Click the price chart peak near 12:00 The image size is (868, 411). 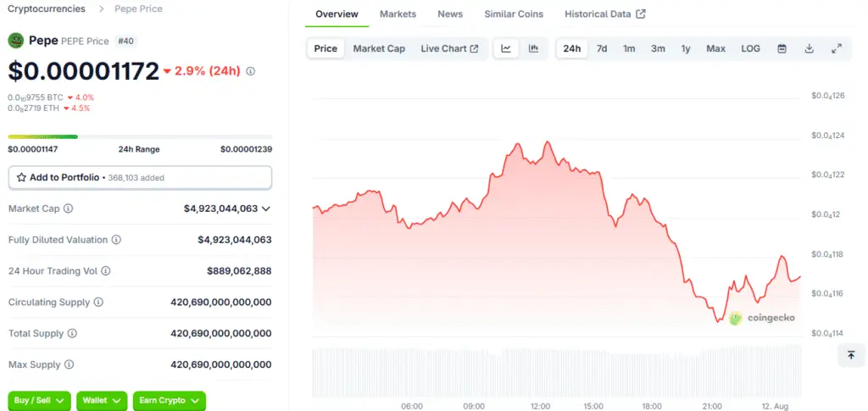point(548,142)
